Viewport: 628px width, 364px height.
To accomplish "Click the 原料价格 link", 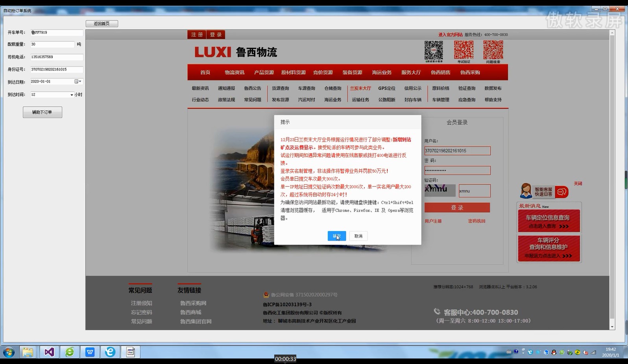I will tap(441, 88).
